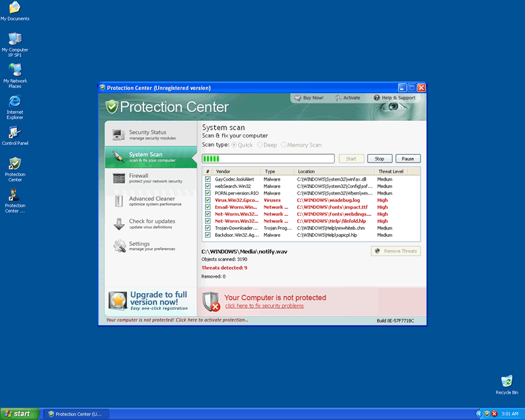Uncheck the Trojan-Downloader threat checkbox
This screenshot has width=525, height=420.
208,228
